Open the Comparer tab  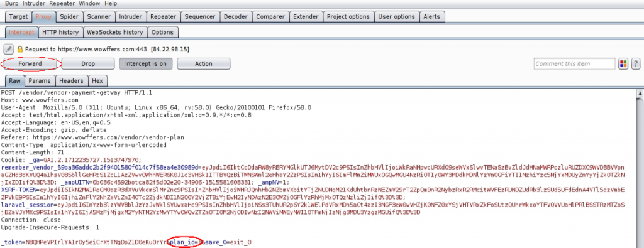click(x=270, y=17)
